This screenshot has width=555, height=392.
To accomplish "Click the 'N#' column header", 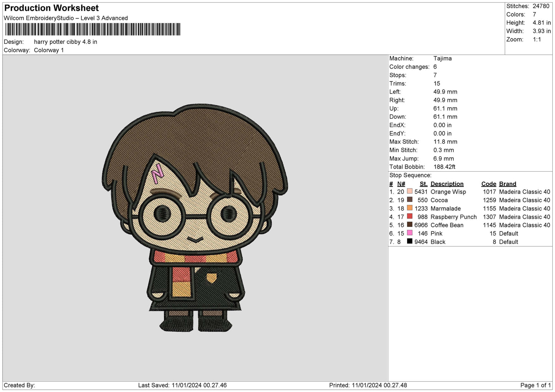I will pyautogui.click(x=401, y=184).
